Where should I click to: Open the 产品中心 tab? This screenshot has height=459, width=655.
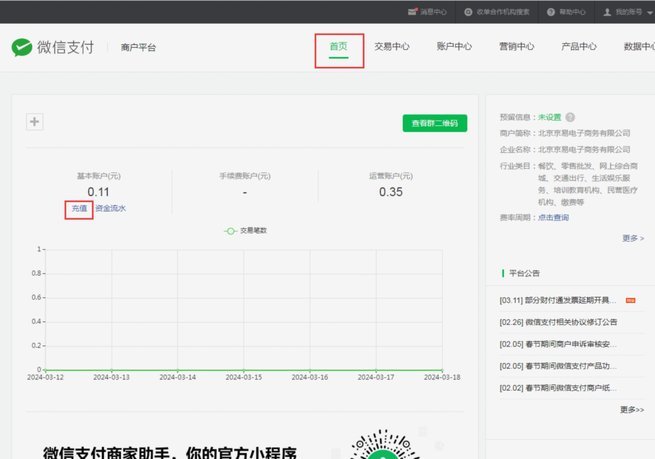(x=579, y=46)
